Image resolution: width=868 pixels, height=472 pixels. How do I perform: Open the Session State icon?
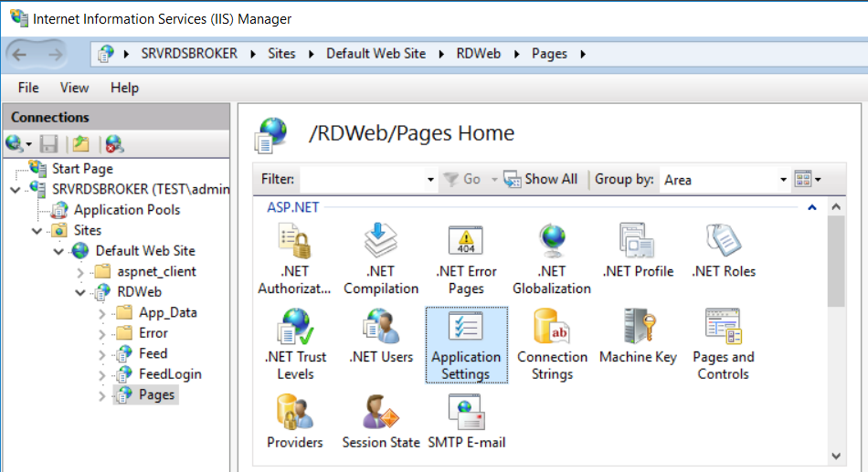[x=383, y=423]
